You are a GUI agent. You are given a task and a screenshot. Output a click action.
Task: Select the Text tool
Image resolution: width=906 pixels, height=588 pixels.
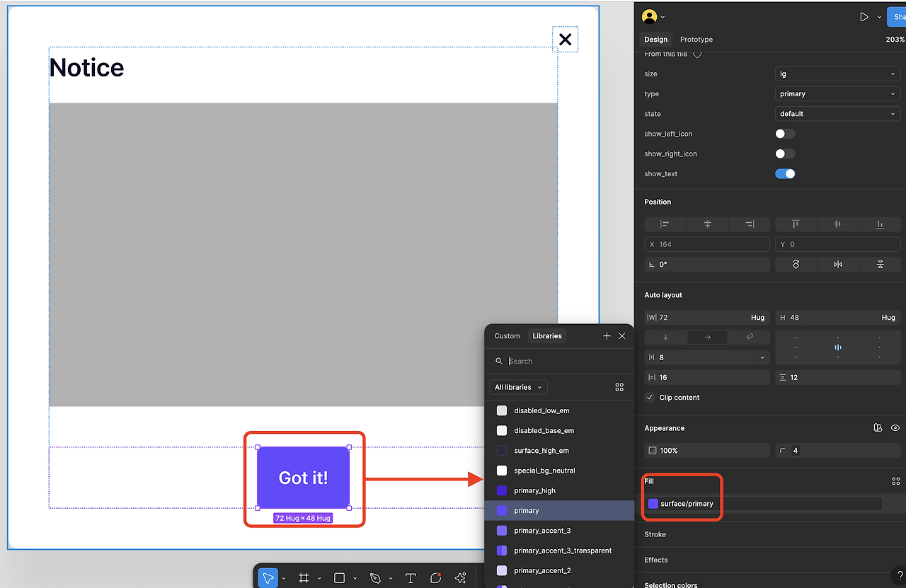411,578
